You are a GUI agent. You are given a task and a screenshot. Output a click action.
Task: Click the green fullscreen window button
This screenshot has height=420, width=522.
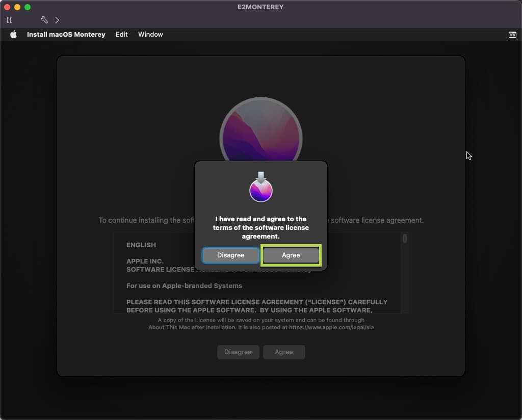(x=28, y=7)
